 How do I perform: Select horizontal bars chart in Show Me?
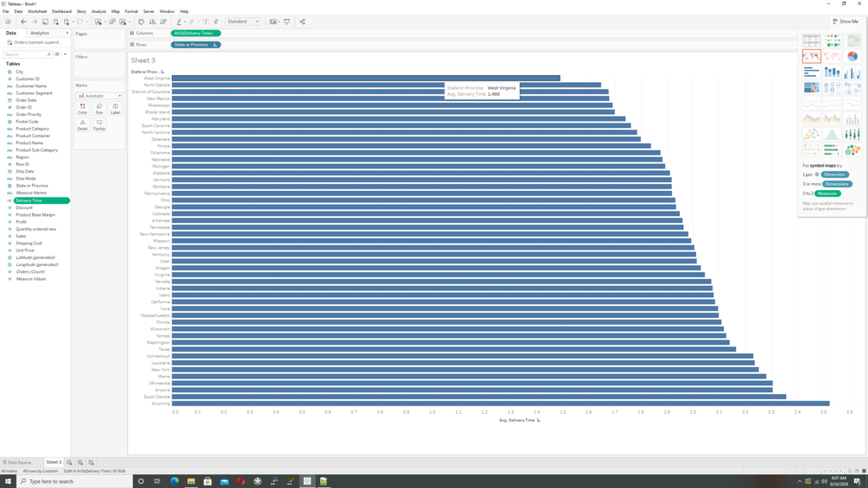812,72
